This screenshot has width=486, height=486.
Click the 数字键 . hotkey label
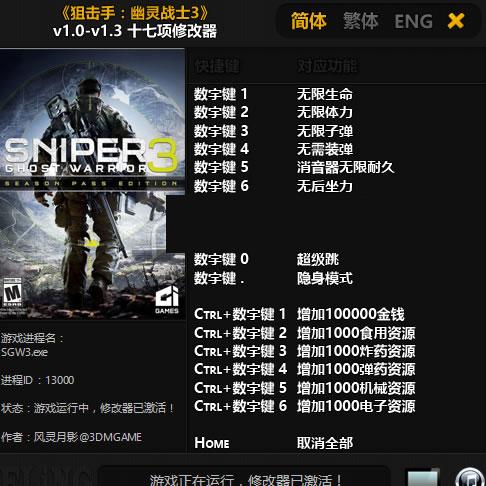219,278
